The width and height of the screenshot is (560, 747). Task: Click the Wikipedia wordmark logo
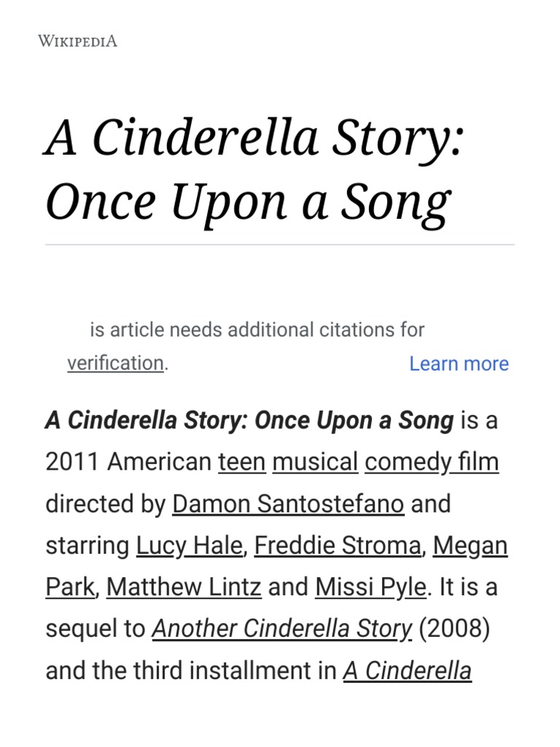(77, 41)
